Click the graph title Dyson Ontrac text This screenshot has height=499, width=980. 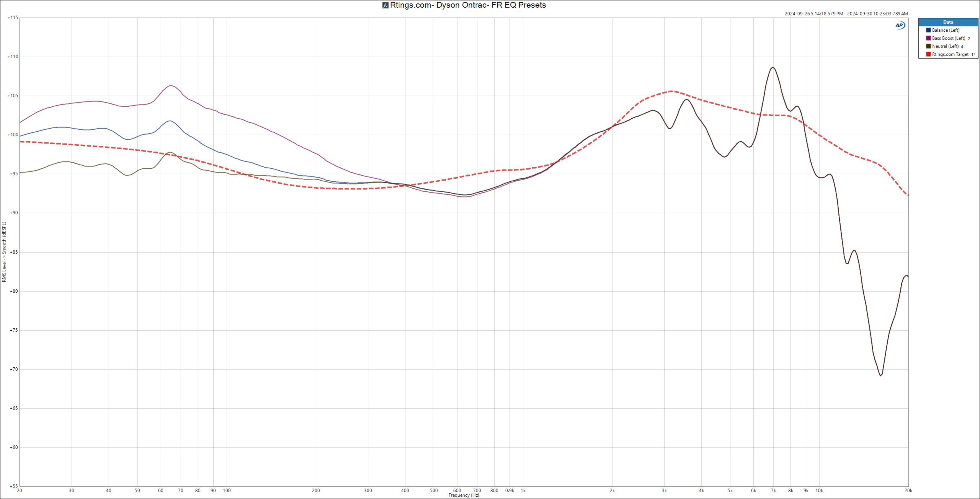point(468,5)
